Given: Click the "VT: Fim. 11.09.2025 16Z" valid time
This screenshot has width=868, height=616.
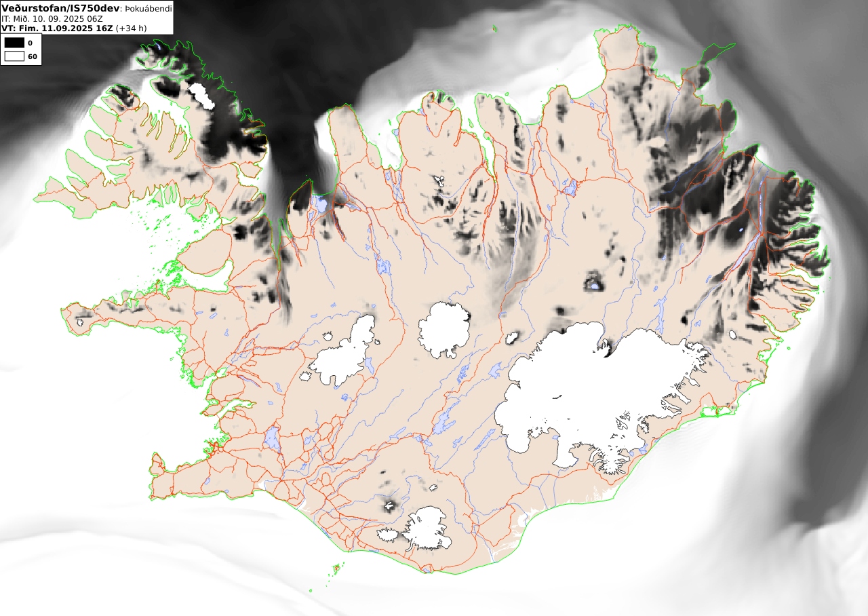Looking at the screenshot, I should [x=57, y=28].
